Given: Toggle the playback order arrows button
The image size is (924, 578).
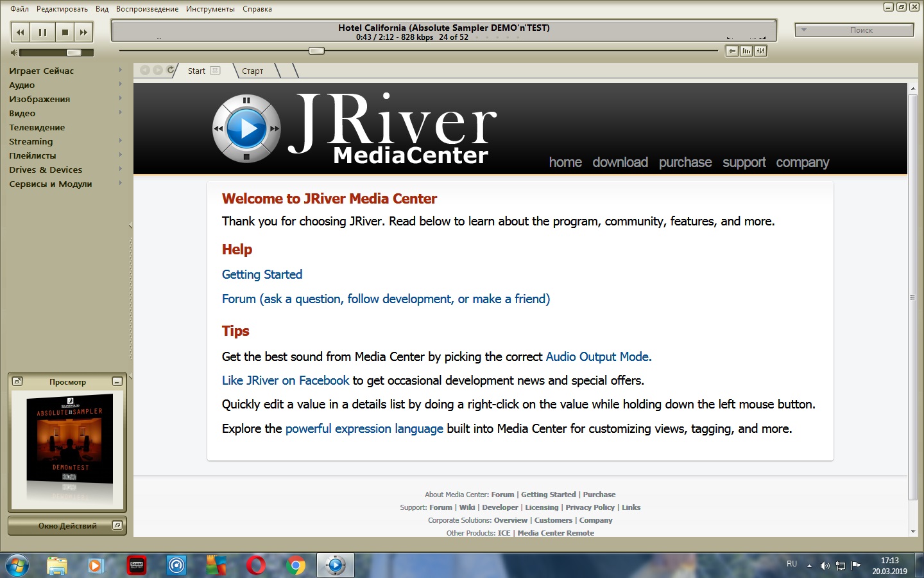Looking at the screenshot, I should pyautogui.click(x=732, y=51).
